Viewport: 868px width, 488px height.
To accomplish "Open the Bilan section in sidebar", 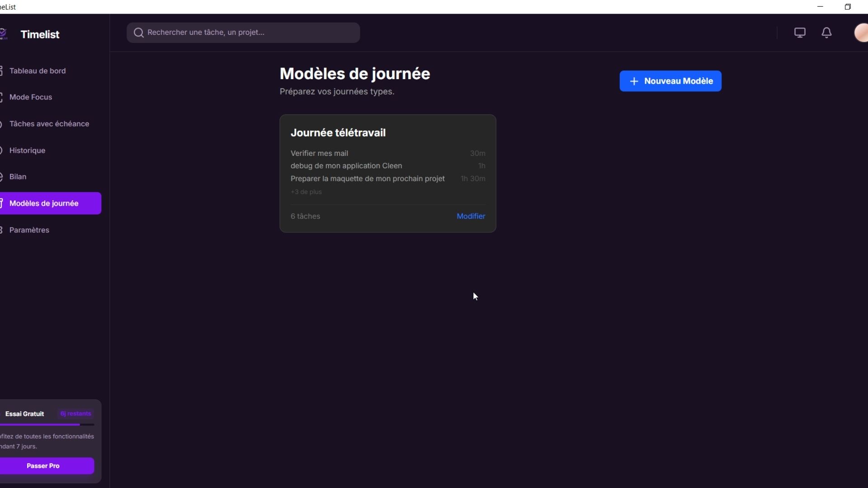I will pos(18,176).
